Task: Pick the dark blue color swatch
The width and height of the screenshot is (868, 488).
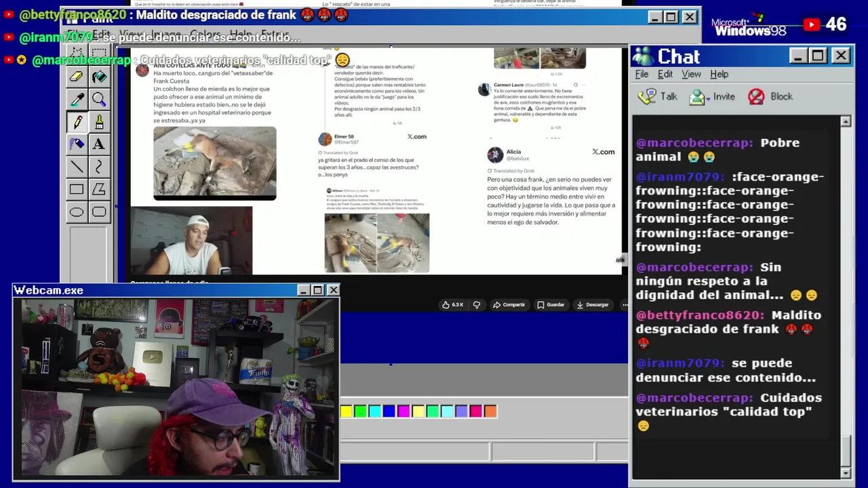Action: [x=389, y=411]
